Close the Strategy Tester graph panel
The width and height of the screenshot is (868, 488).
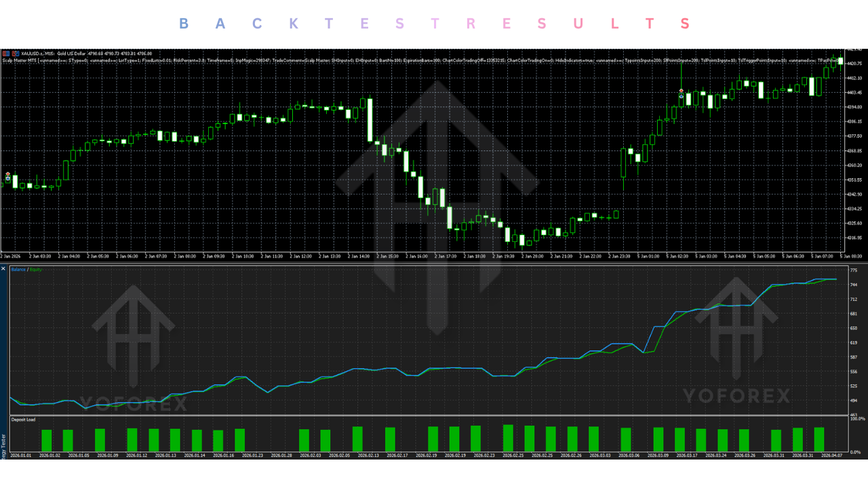[x=3, y=268]
